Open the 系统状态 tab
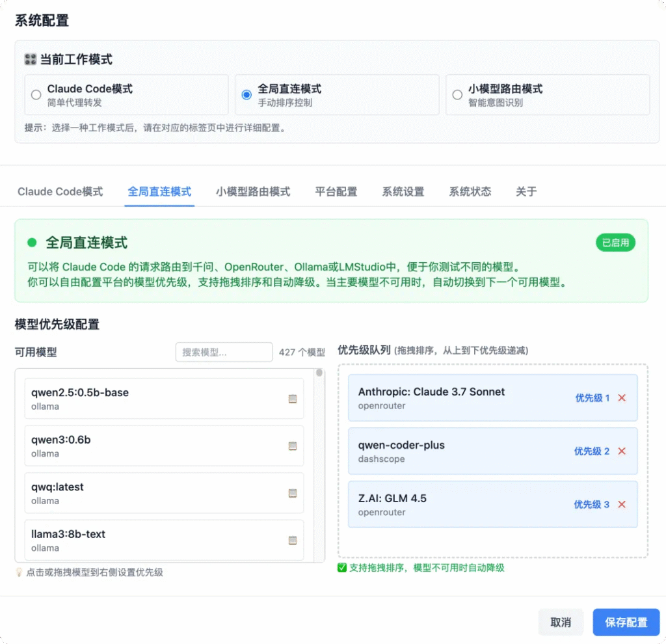This screenshot has height=644, width=666. coord(470,192)
